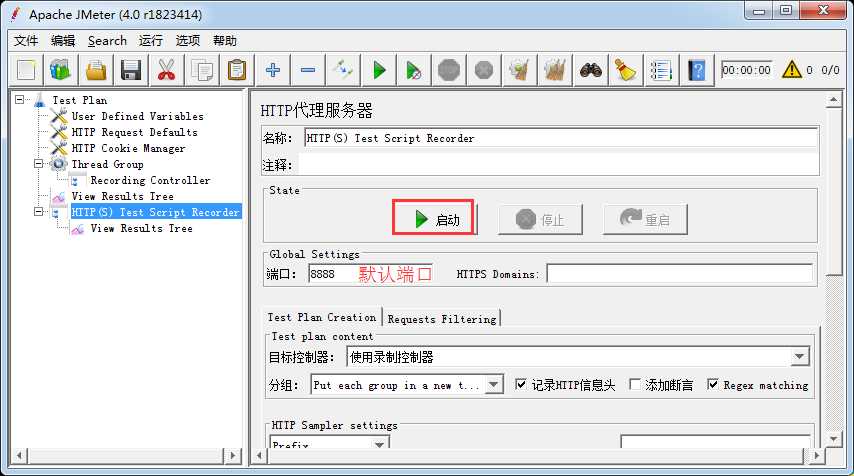Click the Stop test toolbar icon

point(449,70)
